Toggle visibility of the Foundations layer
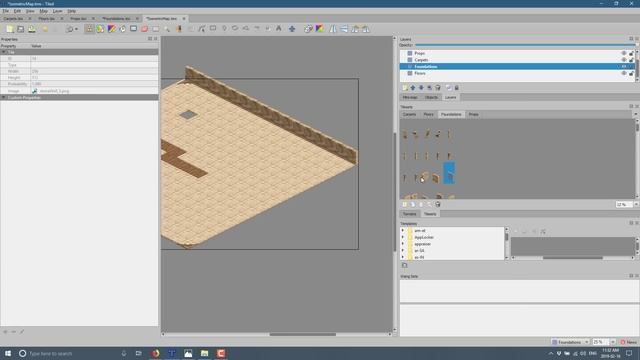640x360 pixels. [x=624, y=67]
